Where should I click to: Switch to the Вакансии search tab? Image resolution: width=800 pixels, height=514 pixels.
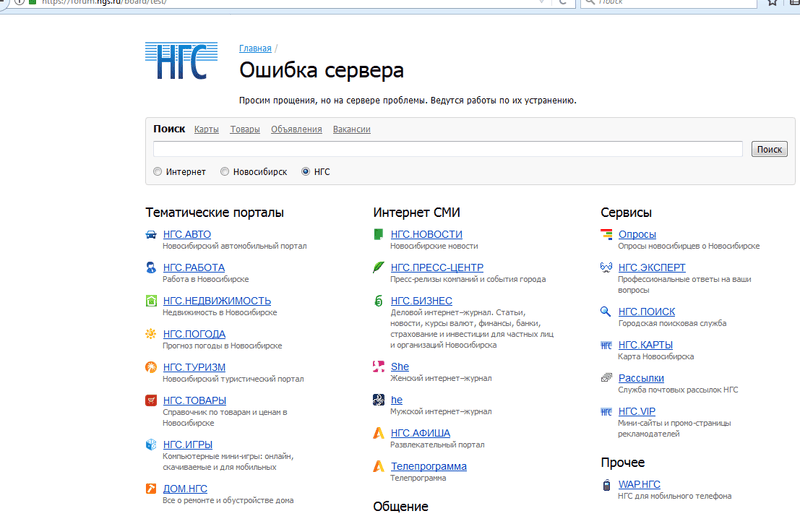(352, 129)
